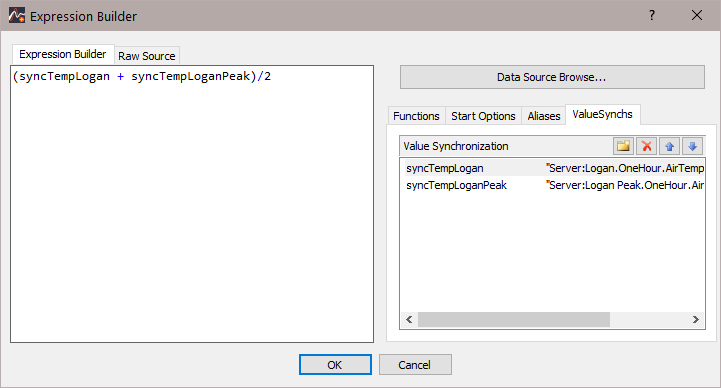Move synch entry down with blue arrow
The image size is (721, 388).
692,146
